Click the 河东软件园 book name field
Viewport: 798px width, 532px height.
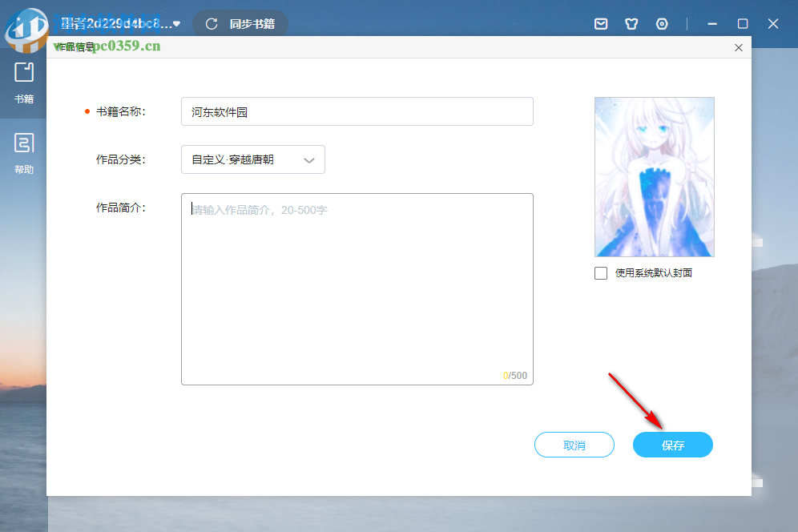(357, 111)
